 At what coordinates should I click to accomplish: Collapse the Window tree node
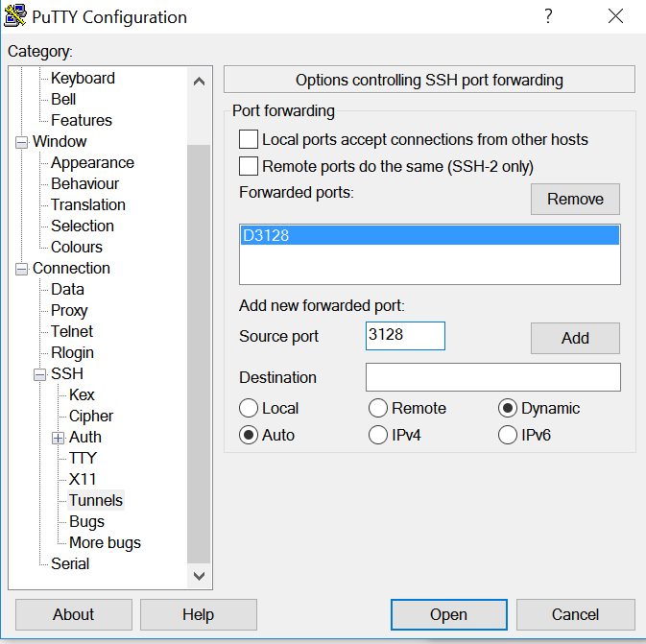click(x=21, y=143)
